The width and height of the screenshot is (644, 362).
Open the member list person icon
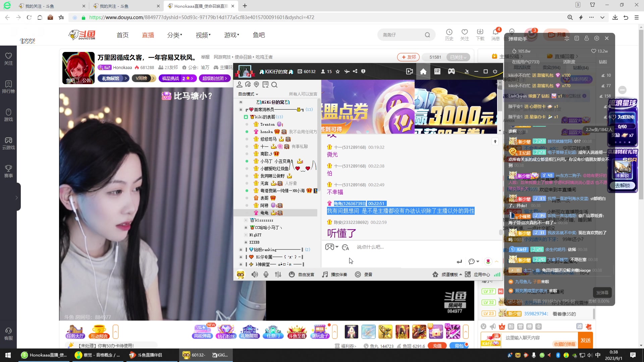[x=239, y=84]
